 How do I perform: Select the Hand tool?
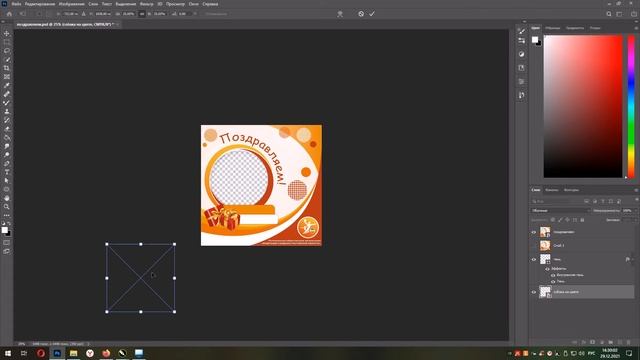(x=7, y=198)
